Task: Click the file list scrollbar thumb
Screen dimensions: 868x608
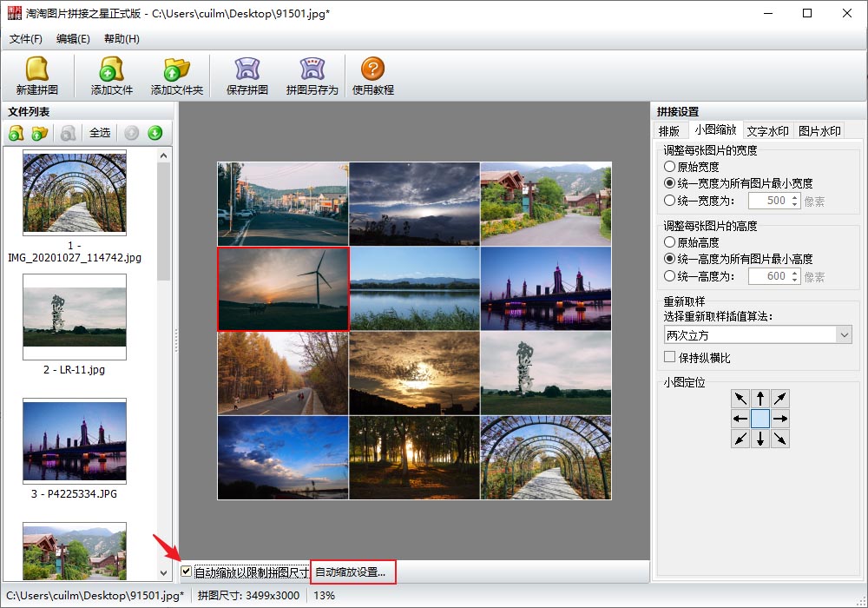Action: tap(163, 221)
